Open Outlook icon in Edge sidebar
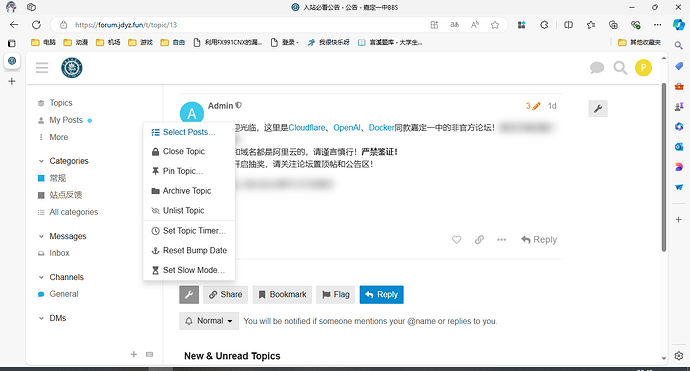Viewport: 690px width, 371px height. [679, 147]
